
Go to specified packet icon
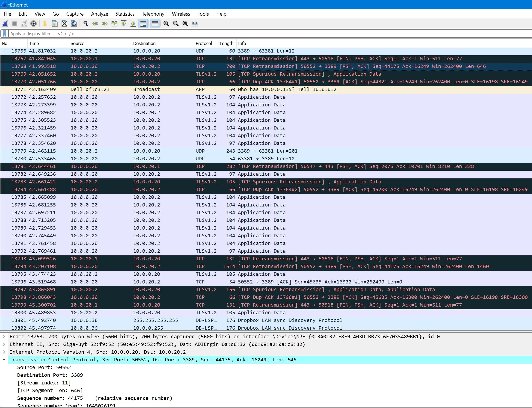coord(114,24)
